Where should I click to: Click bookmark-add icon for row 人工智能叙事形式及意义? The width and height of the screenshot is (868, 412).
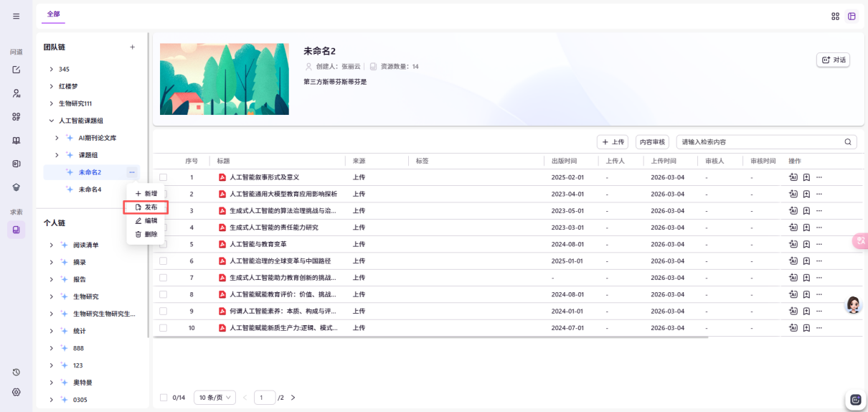pos(806,177)
